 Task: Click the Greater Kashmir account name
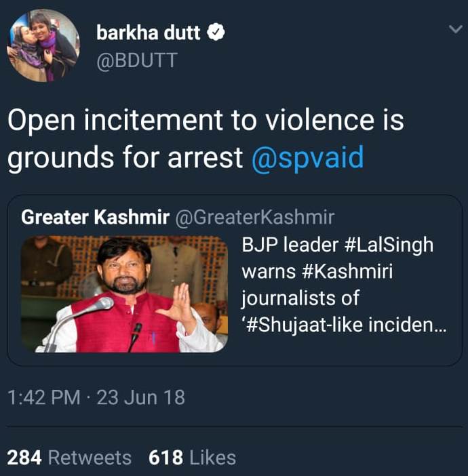pyautogui.click(x=95, y=218)
